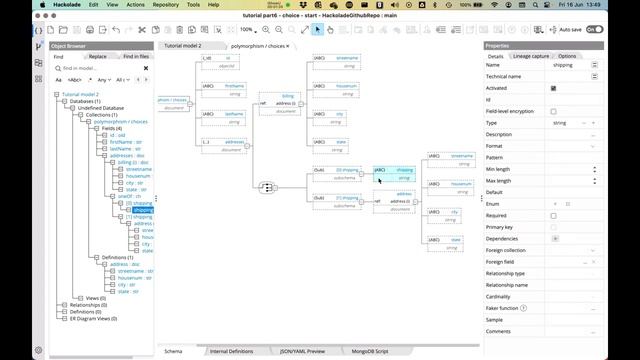The height and width of the screenshot is (360, 640).
Task: Toggle the Activated checkbox
Action: 553,88
